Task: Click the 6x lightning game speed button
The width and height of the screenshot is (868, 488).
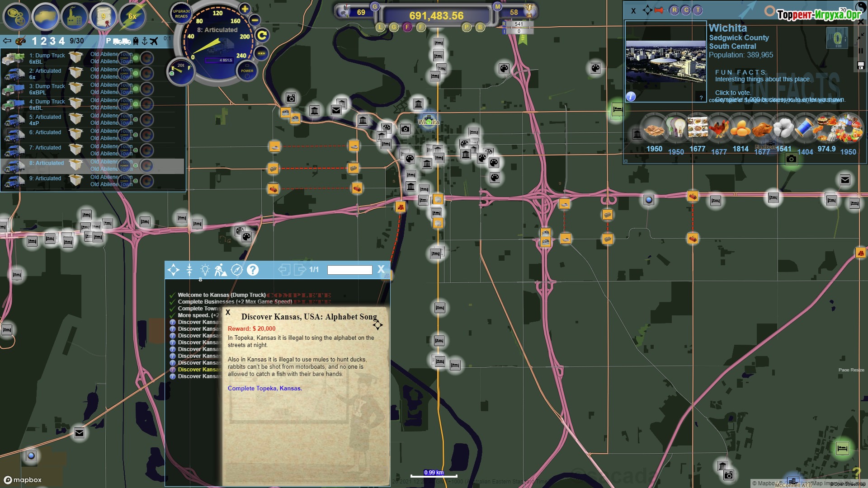Action: click(132, 16)
